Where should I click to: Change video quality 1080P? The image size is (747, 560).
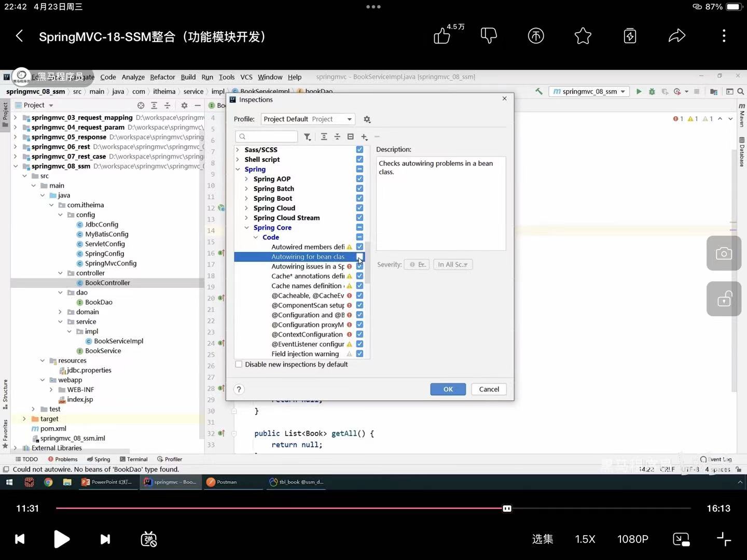pyautogui.click(x=633, y=539)
